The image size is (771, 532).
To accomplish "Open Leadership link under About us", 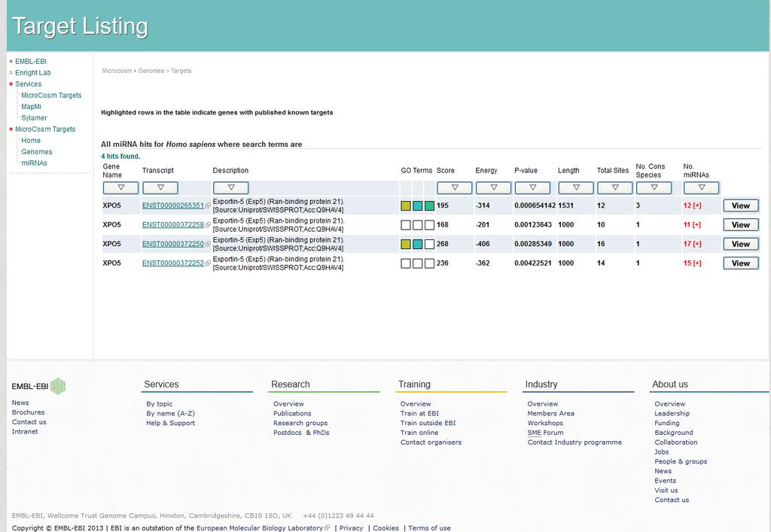I will click(x=672, y=414).
